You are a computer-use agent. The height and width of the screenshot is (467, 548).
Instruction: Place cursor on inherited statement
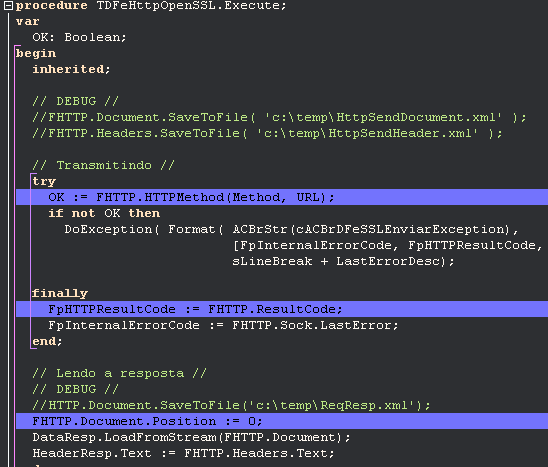coord(71,69)
